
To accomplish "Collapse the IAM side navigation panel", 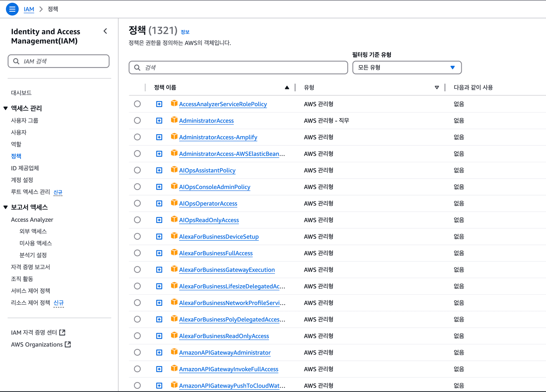I will coord(105,31).
